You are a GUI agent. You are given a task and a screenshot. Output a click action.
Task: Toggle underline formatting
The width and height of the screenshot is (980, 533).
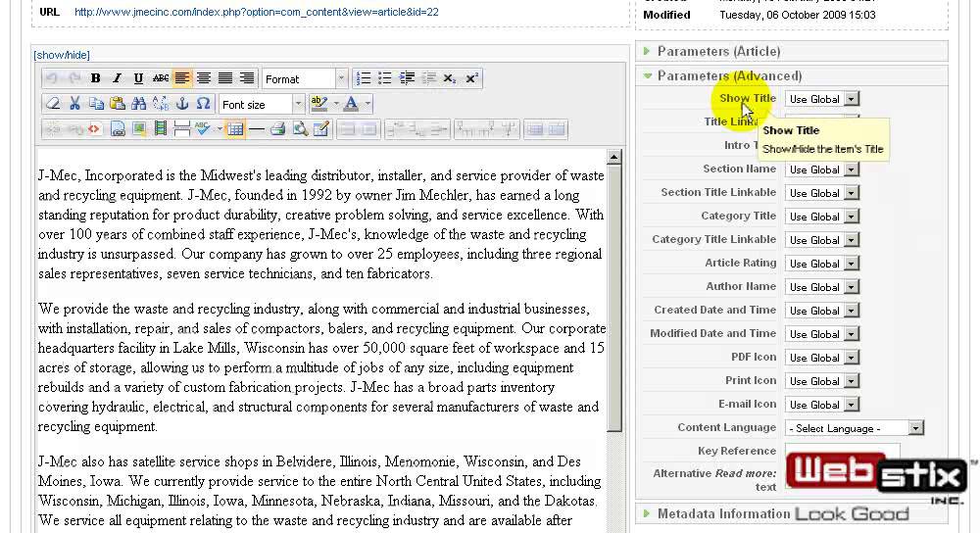click(x=138, y=78)
